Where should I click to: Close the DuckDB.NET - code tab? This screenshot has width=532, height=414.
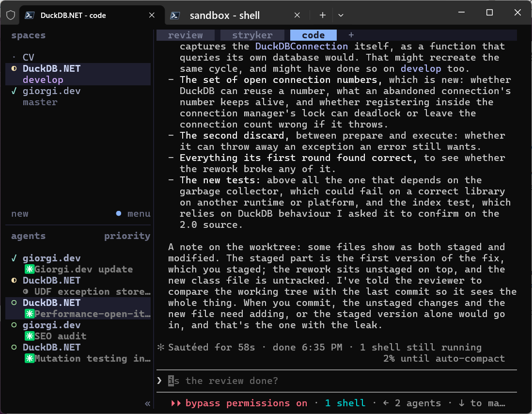click(152, 16)
